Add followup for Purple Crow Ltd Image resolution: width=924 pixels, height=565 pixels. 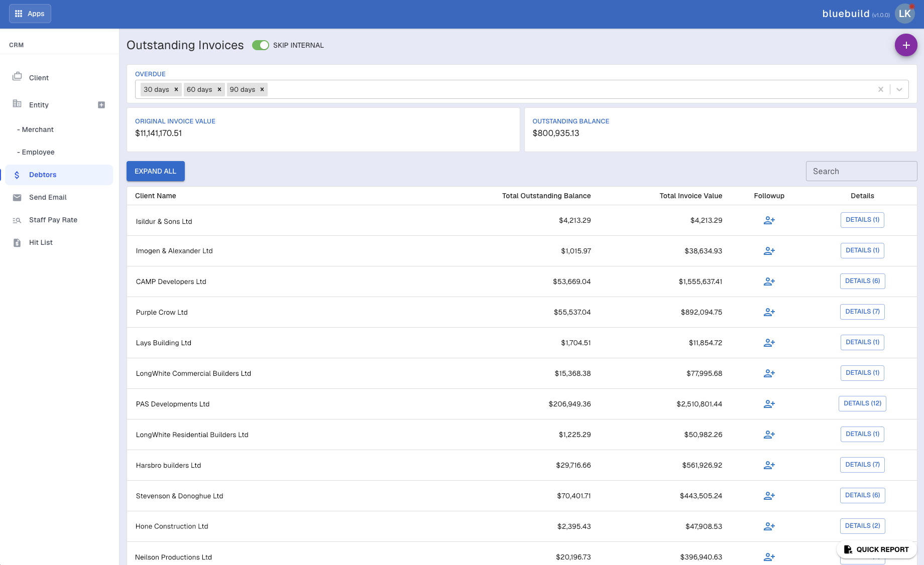769,312
